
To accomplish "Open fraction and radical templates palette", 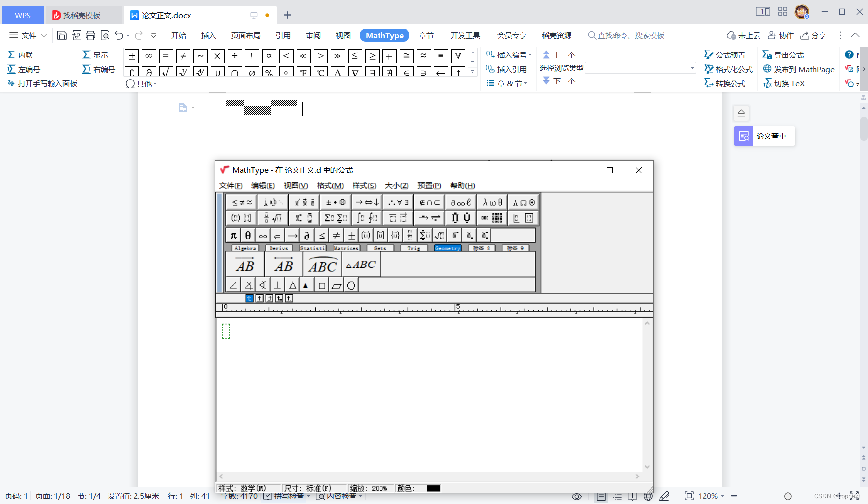I will coord(273,218).
